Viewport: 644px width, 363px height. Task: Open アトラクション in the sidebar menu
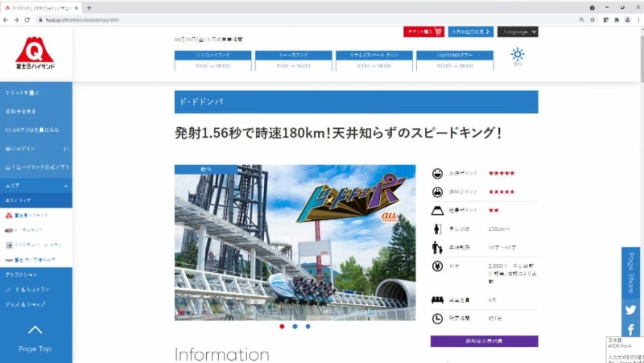click(35, 274)
